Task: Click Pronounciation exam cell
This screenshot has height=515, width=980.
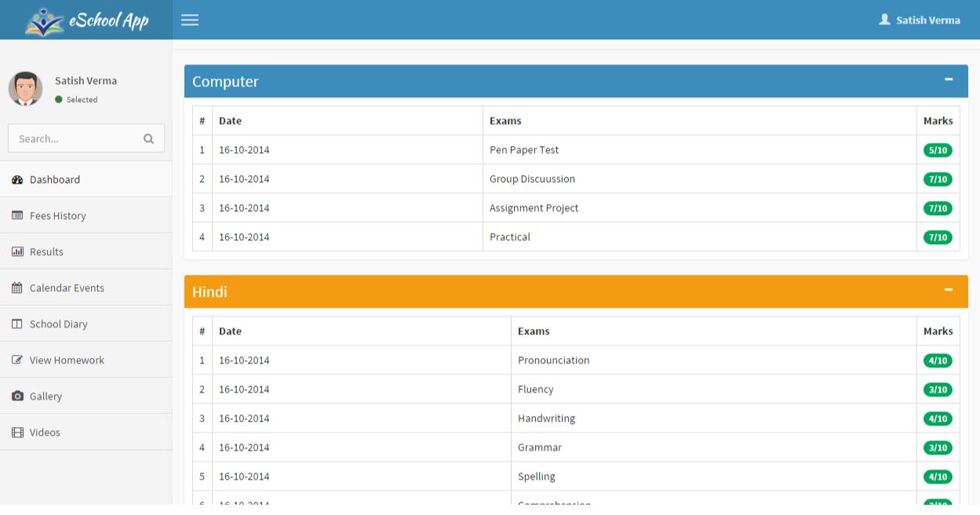Action: (x=713, y=360)
